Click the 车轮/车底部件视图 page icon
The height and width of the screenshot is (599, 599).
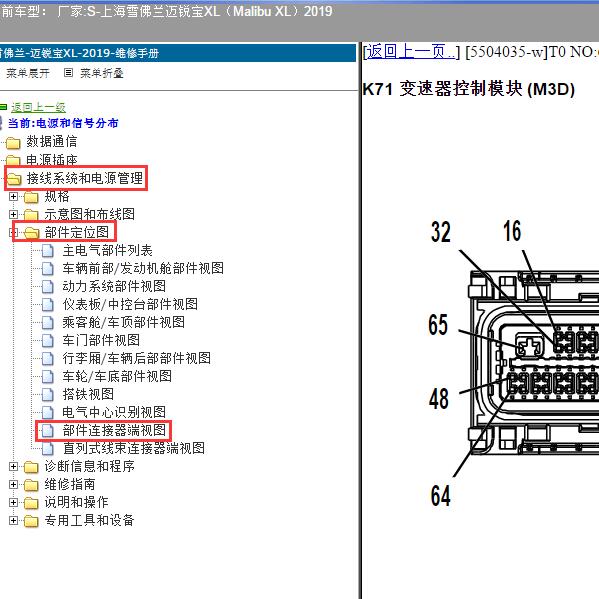click(x=48, y=377)
